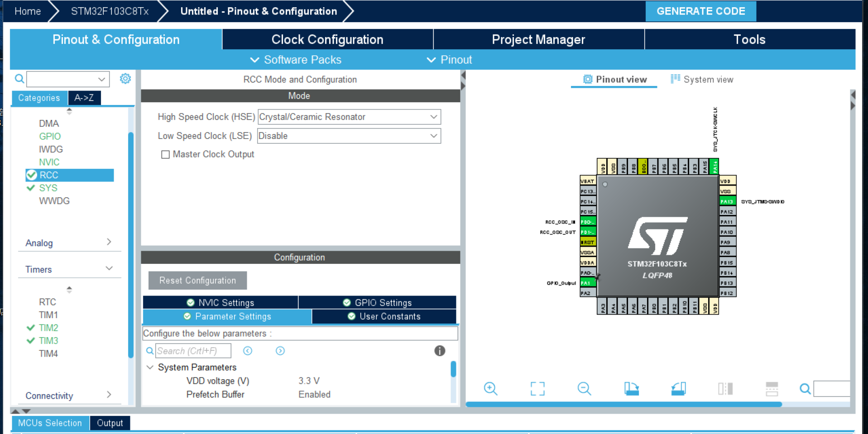Click the categories panel vertical scrollbar
Screen dimensions: 868x434
click(131, 244)
